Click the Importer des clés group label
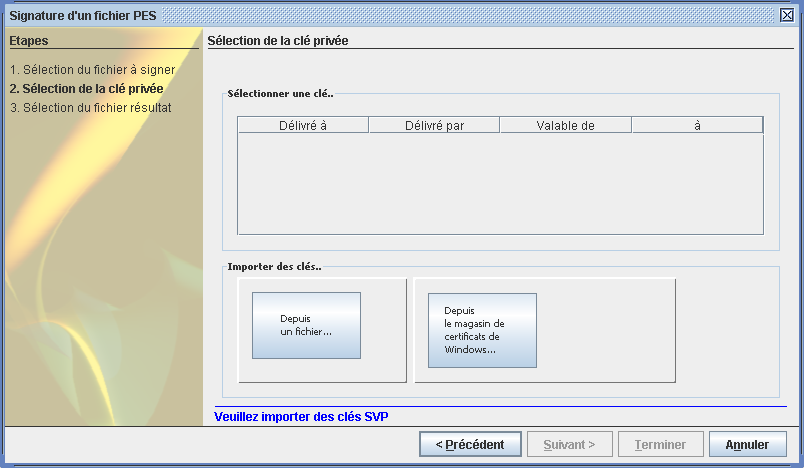Screen dimensions: 805x468 274,267
